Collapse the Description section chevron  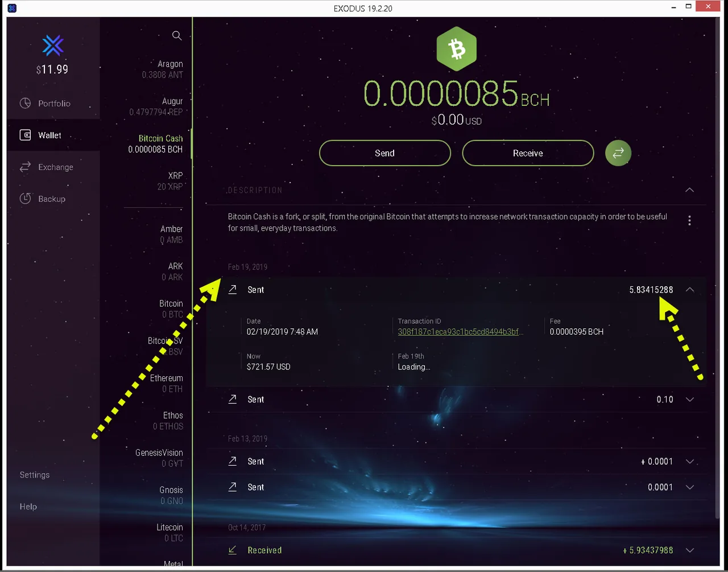(690, 190)
